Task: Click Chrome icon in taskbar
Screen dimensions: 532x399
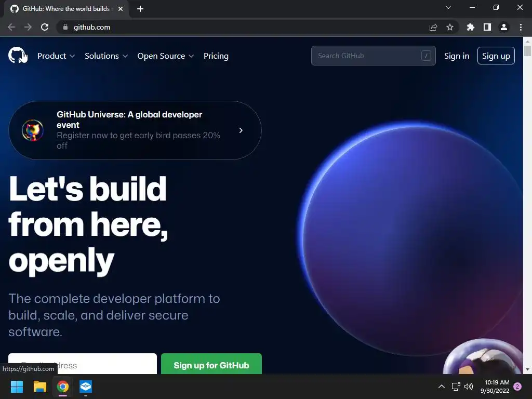Action: click(63, 387)
